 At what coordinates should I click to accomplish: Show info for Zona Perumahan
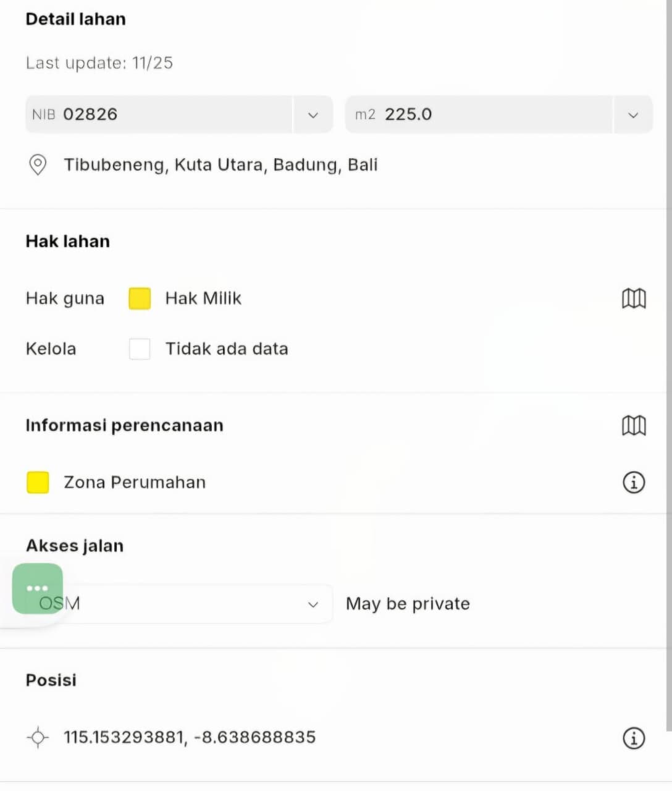634,482
